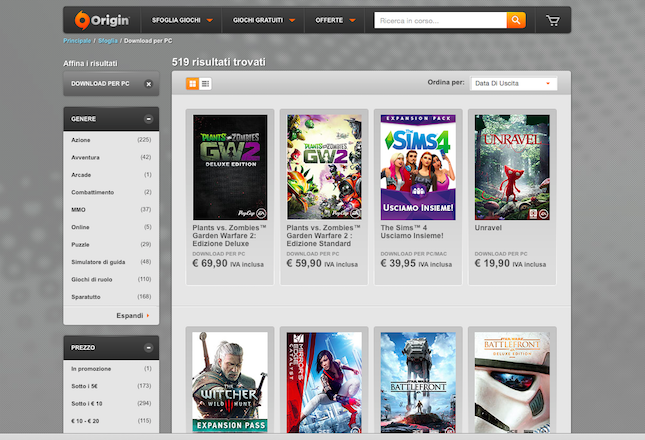This screenshot has width=645, height=440.
Task: Filter by MMO genre
Action: point(111,209)
